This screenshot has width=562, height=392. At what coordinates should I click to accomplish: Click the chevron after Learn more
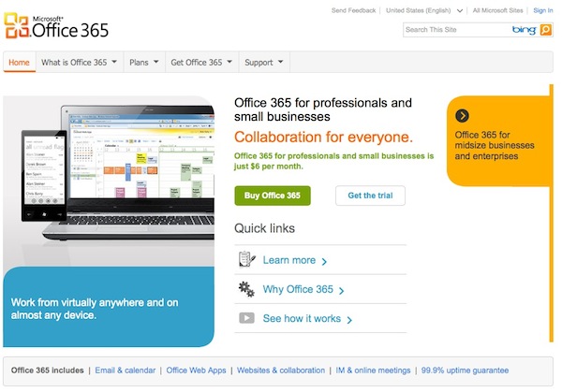coord(324,262)
